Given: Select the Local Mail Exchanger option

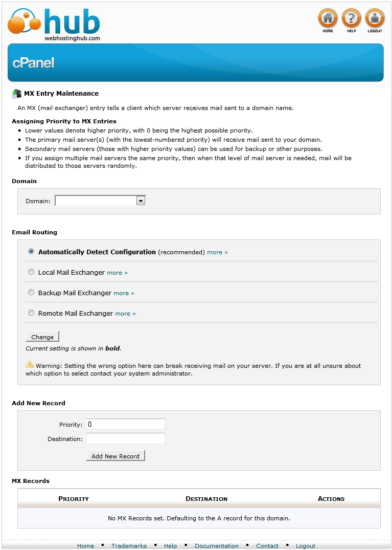Looking at the screenshot, I should point(31,272).
